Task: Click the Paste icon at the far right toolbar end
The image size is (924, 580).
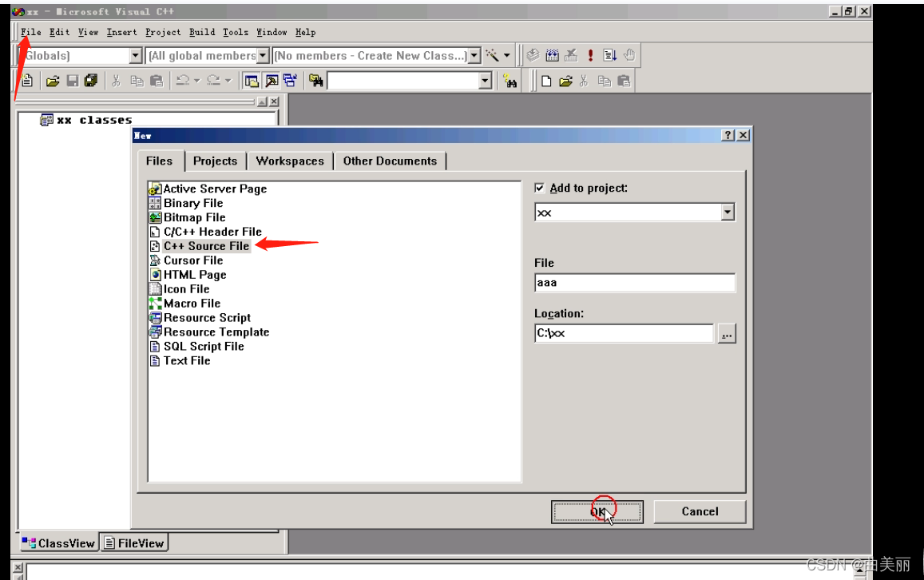Action: click(624, 81)
